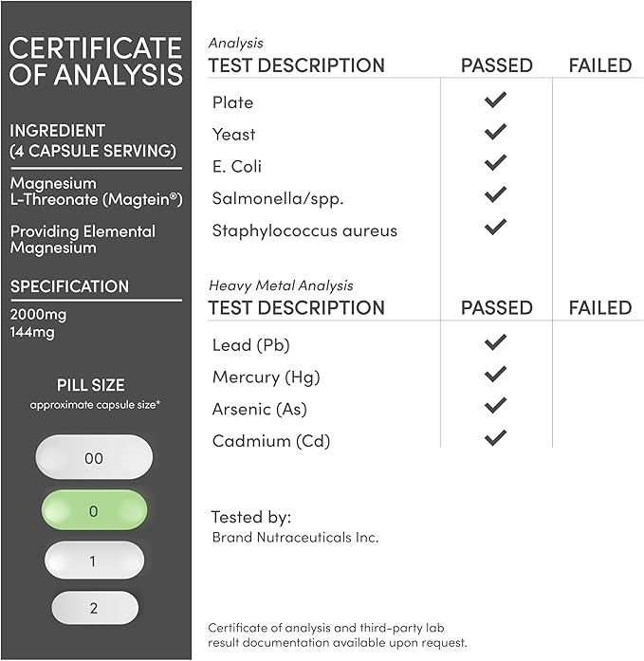Click the Lead (Pb) passed checkmark
The width and height of the screenshot is (644, 661).
[x=495, y=342]
